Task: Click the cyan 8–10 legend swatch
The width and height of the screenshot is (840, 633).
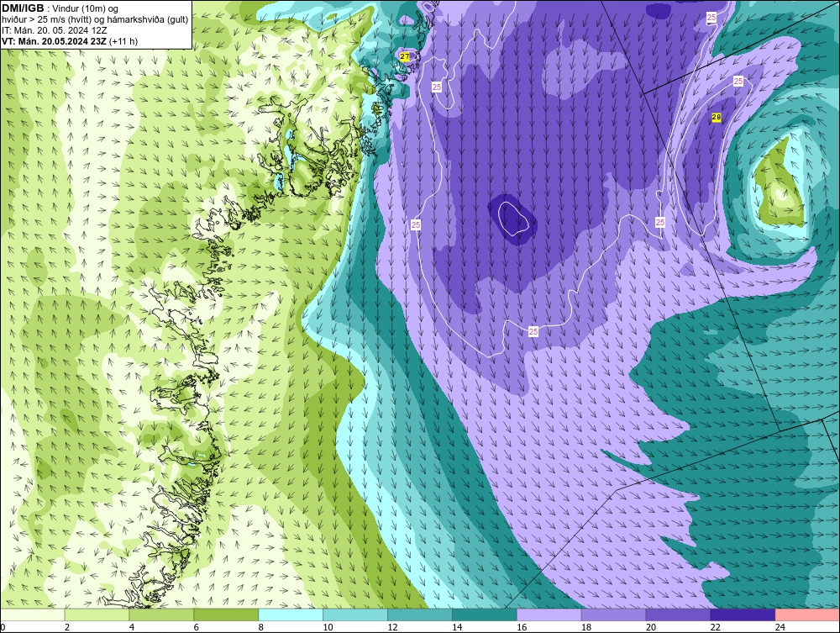Action: pos(291,615)
